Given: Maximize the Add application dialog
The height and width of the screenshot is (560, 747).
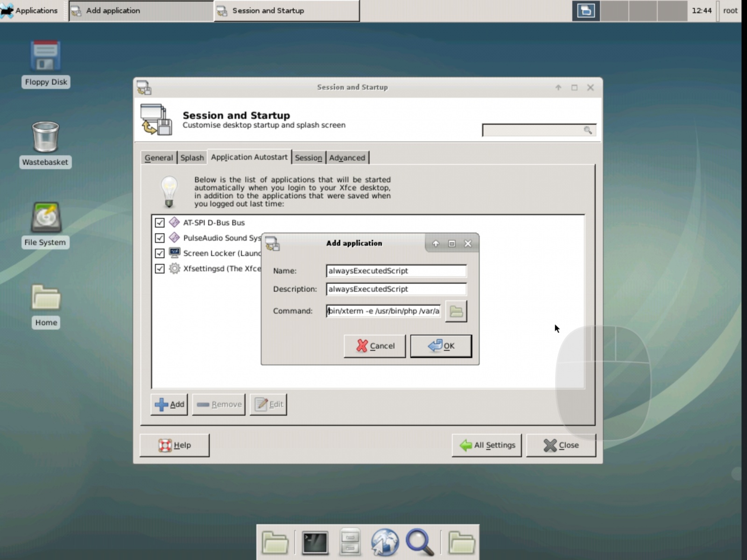Looking at the screenshot, I should pyautogui.click(x=451, y=244).
